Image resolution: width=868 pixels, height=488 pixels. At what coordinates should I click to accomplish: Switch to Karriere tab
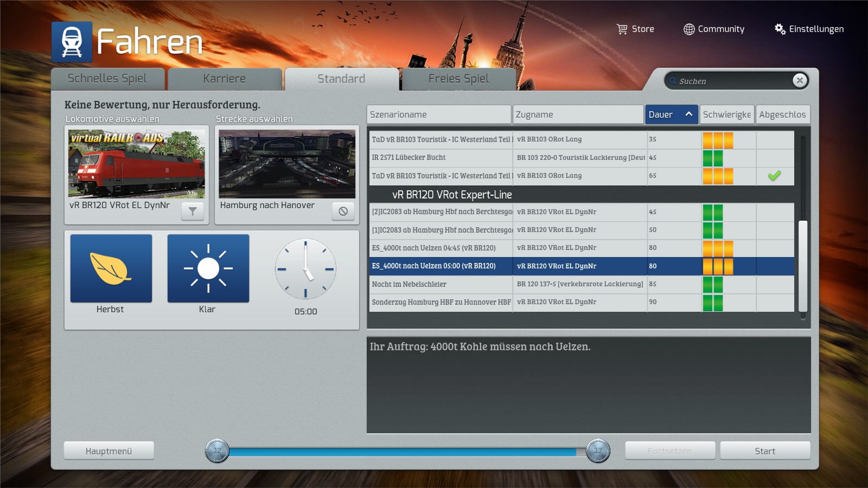coord(225,79)
